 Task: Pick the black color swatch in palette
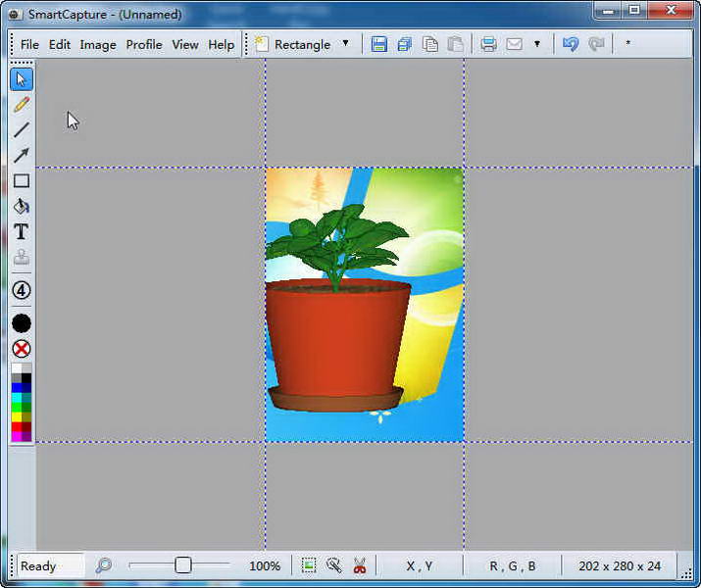pyautogui.click(x=26, y=378)
